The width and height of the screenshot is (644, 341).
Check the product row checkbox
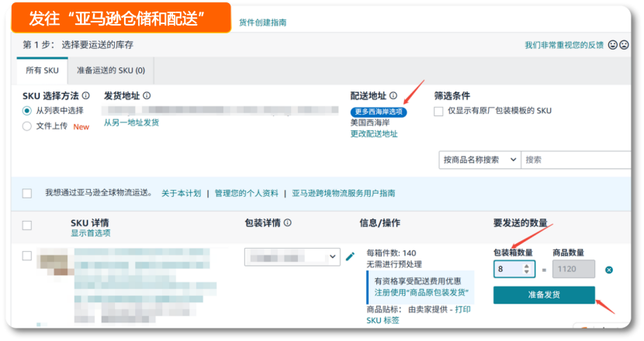27,256
